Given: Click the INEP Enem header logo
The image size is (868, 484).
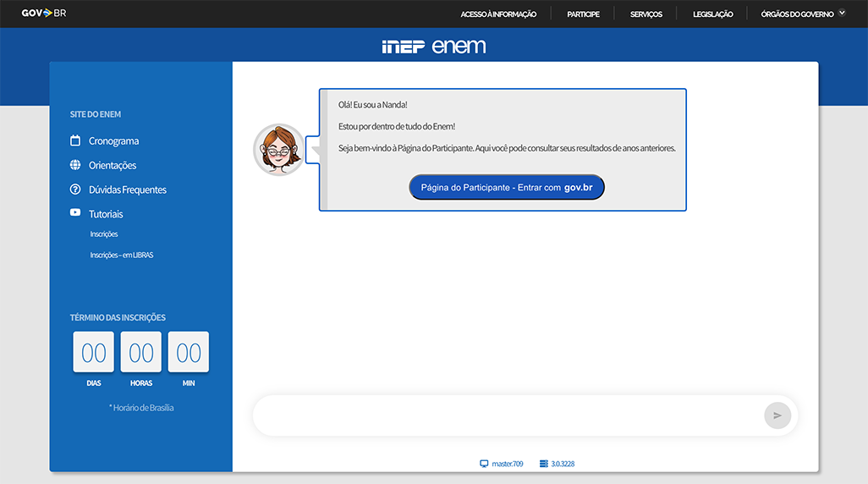Looking at the screenshot, I should coord(434,46).
